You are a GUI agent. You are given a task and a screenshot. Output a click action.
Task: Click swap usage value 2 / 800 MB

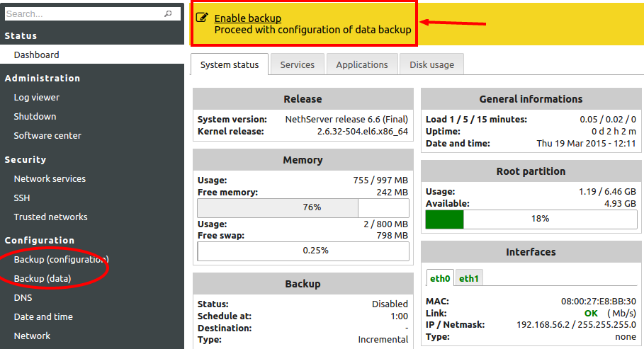385,224
